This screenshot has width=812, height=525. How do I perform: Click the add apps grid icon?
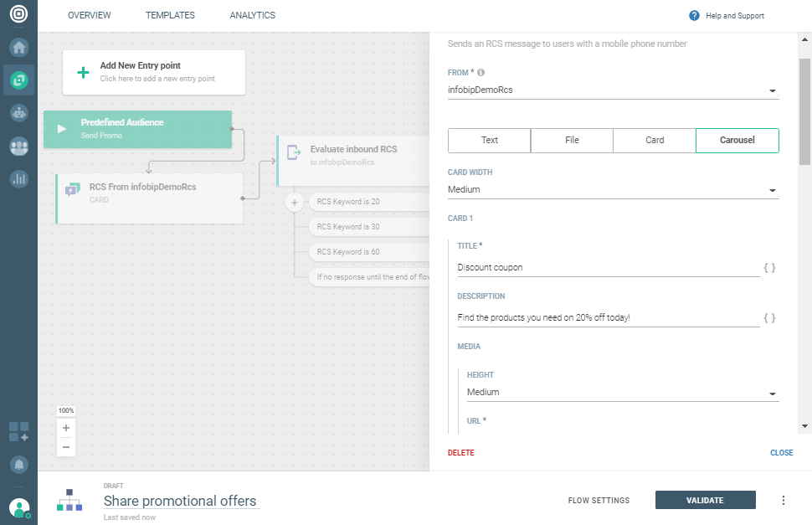[x=18, y=432]
